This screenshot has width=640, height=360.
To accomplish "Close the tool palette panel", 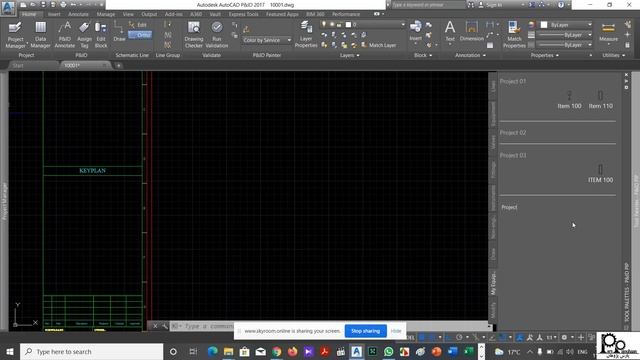I will click(x=626, y=75).
